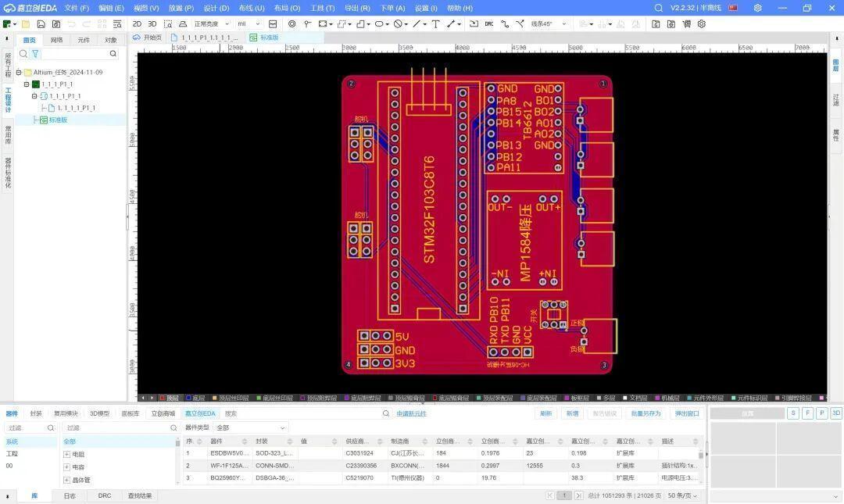The width and height of the screenshot is (844, 504).
Task: Activate the 底层 blue layer swatch
Action: pyautogui.click(x=189, y=398)
